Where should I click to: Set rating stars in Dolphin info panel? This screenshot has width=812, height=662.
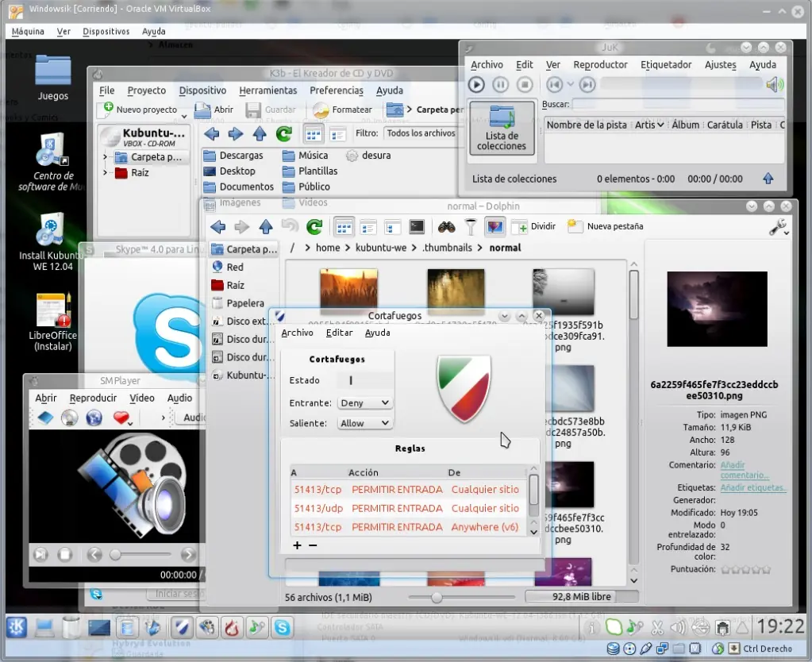pyautogui.click(x=745, y=569)
